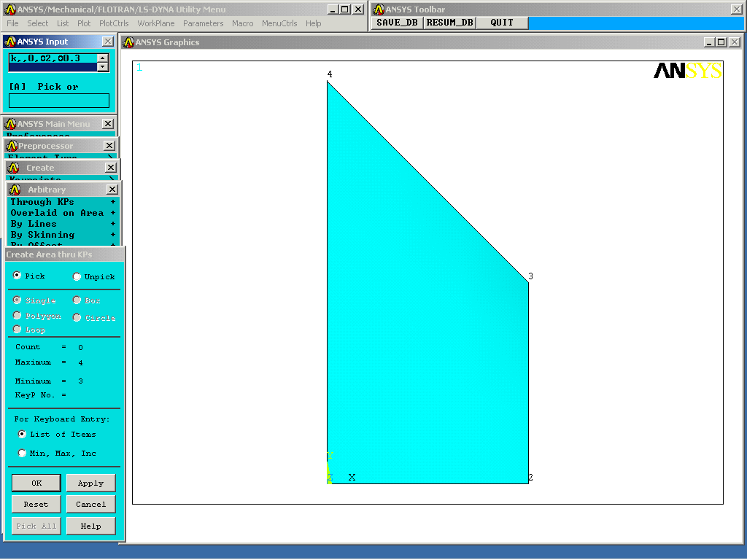Image resolution: width=747 pixels, height=560 pixels.
Task: Choose Min, Max, Inc keyboard entry
Action: click(x=22, y=453)
